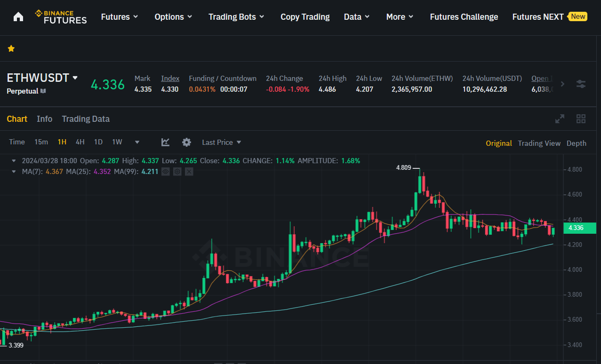
Task: Open the Last Price dropdown
Action: (221, 142)
